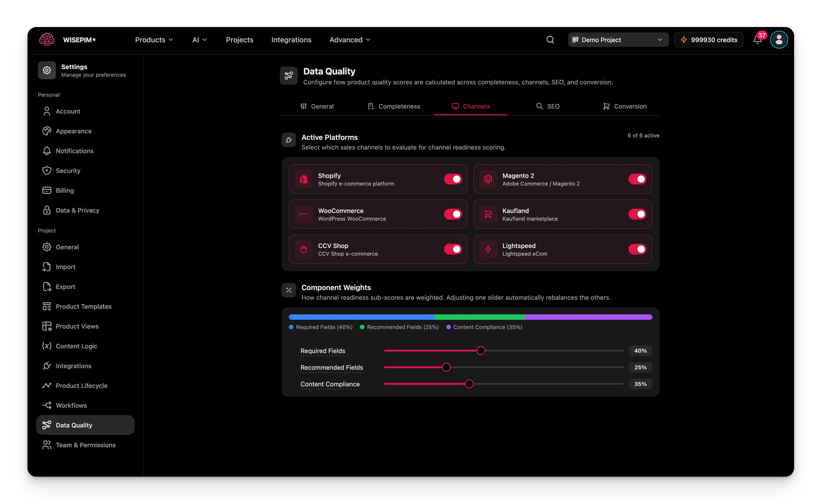Click the Content Compliance 35% value box
Image resolution: width=822 pixels, height=504 pixels.
tap(640, 384)
